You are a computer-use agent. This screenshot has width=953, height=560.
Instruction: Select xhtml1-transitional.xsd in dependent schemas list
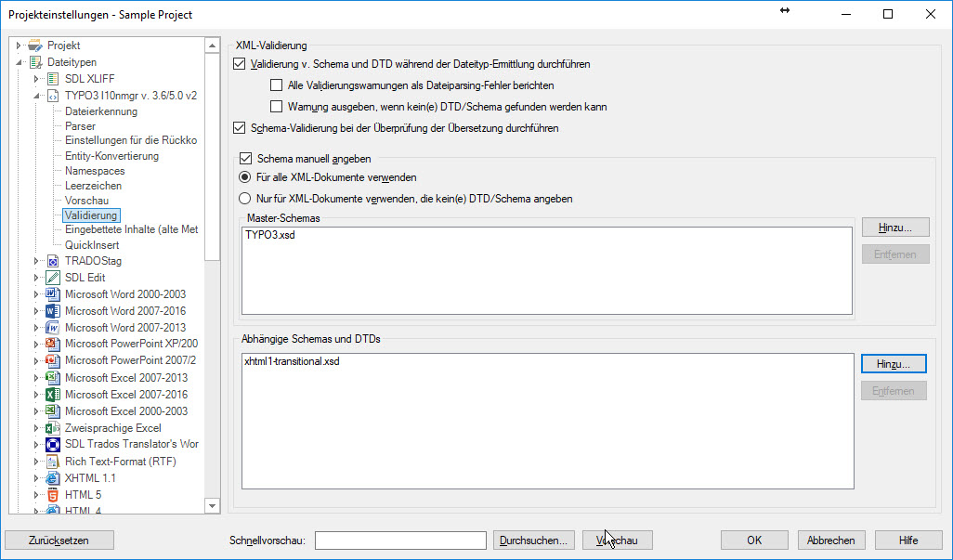point(293,361)
